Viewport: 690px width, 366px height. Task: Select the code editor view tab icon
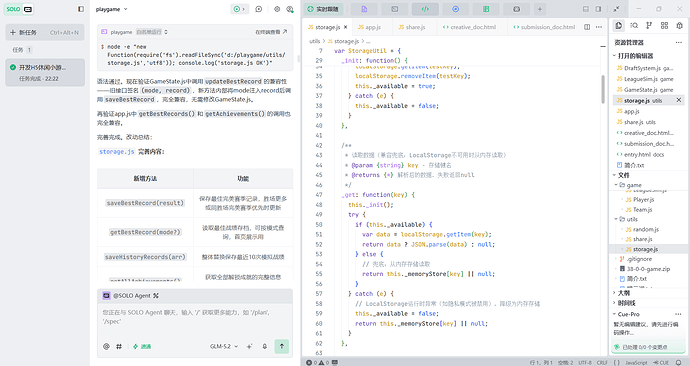(425, 9)
